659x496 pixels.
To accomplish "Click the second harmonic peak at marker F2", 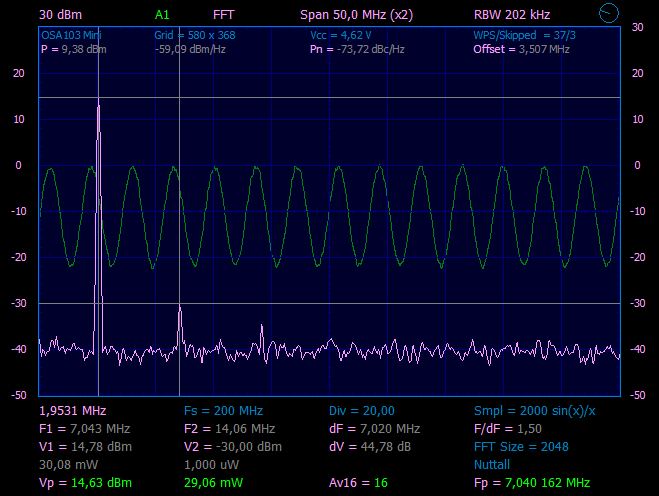I will click(180, 310).
